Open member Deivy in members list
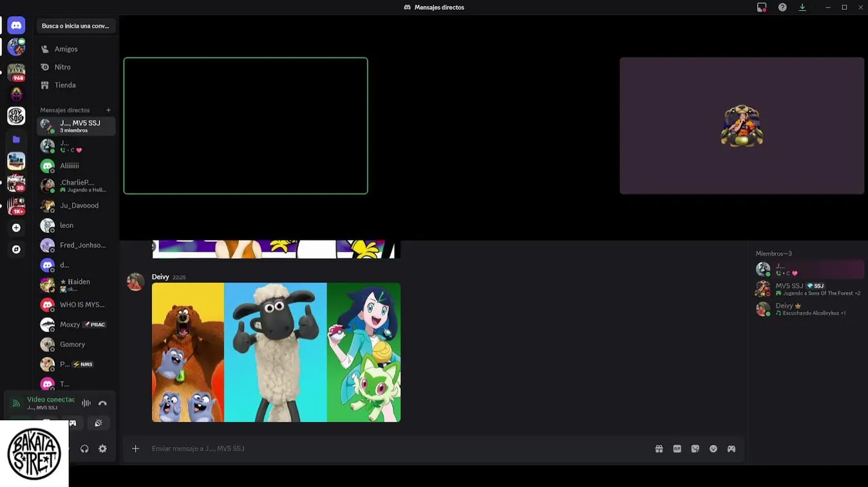The image size is (868, 487). 809,309
